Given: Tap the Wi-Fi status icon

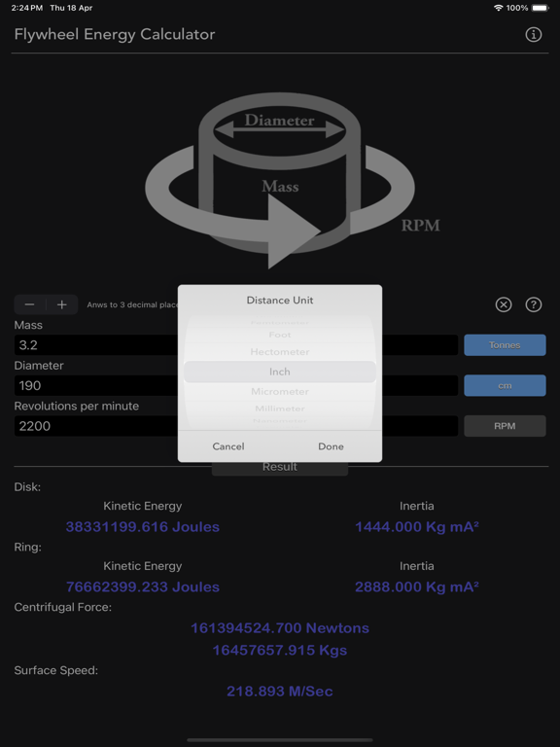Looking at the screenshot, I should (x=498, y=8).
